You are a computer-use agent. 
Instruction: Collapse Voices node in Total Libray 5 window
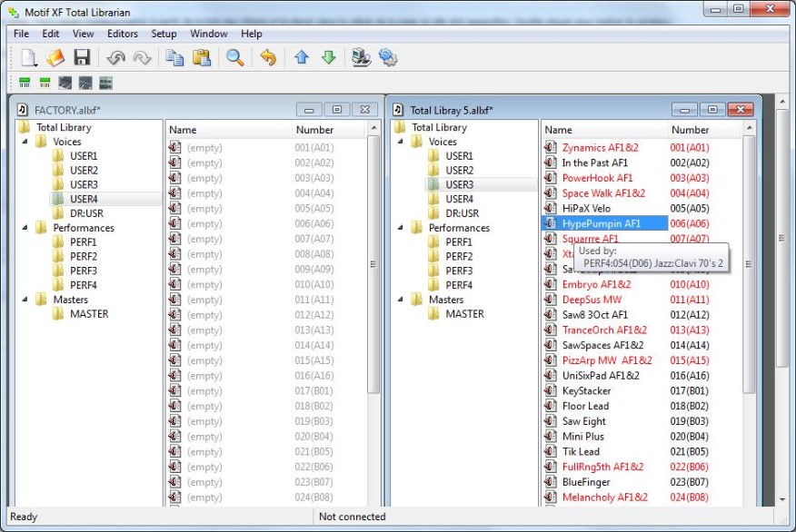coord(401,142)
